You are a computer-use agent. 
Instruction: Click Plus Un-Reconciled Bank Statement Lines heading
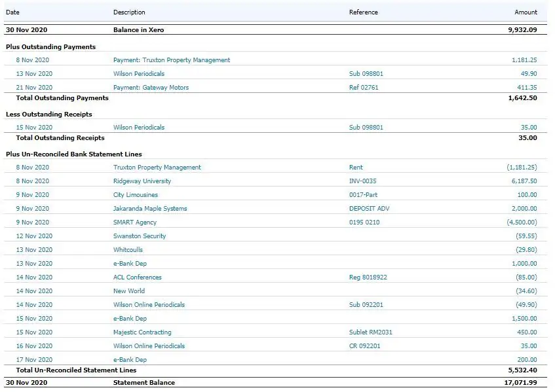tap(73, 154)
